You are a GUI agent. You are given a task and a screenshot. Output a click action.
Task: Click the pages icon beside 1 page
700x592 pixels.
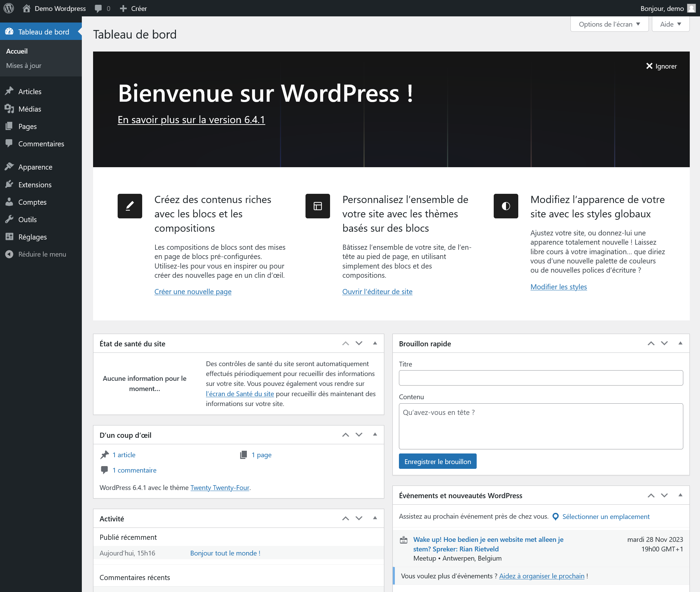(243, 455)
